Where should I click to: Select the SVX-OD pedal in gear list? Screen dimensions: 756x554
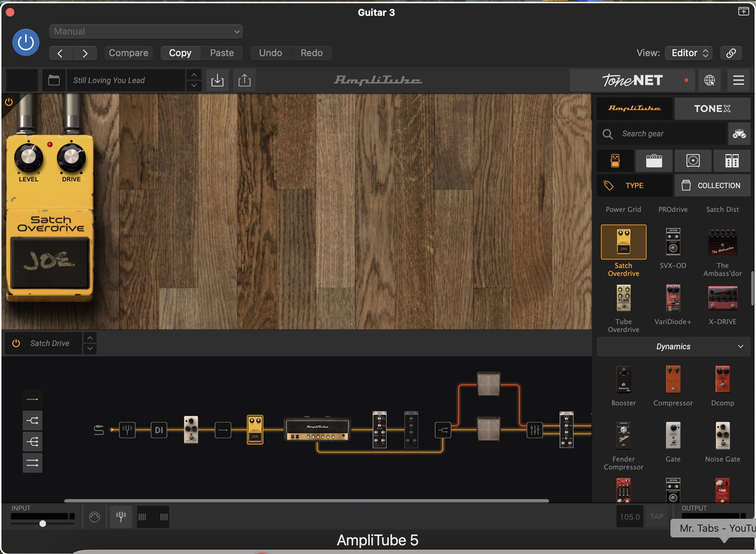[x=673, y=242]
